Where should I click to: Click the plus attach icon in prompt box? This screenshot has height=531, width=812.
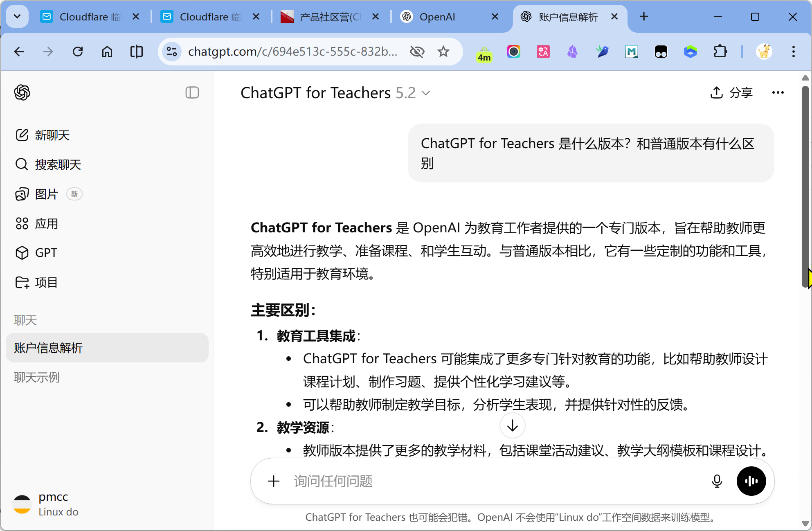273,481
